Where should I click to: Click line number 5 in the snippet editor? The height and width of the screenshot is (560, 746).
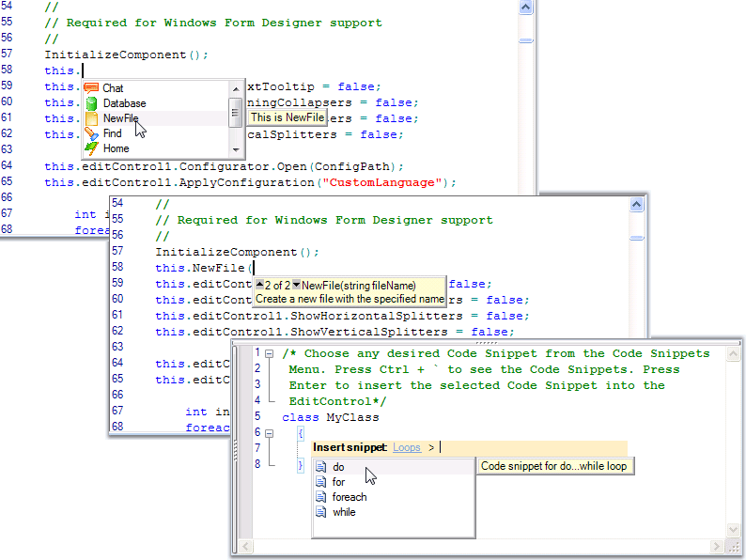pyautogui.click(x=257, y=416)
